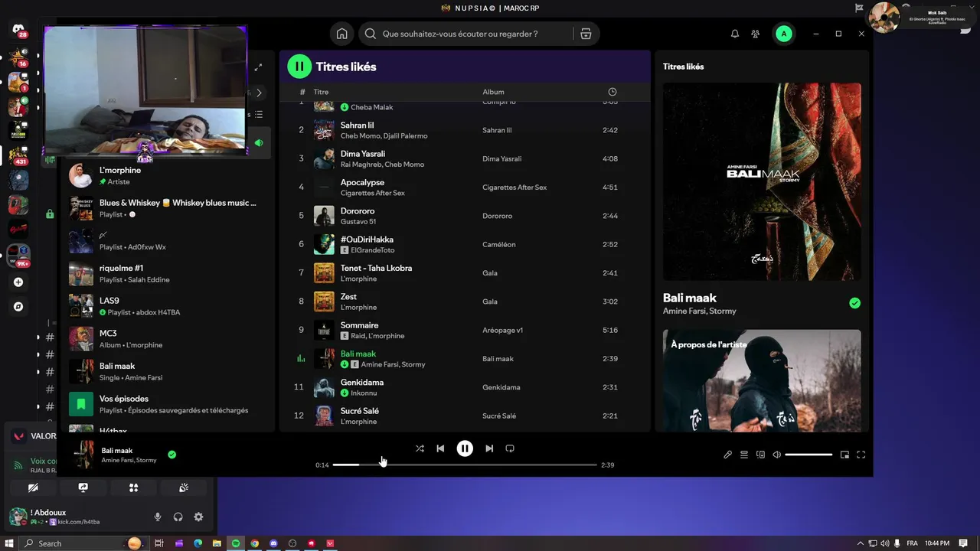Mute the Discord microphone
The image size is (980, 551).
(158, 517)
